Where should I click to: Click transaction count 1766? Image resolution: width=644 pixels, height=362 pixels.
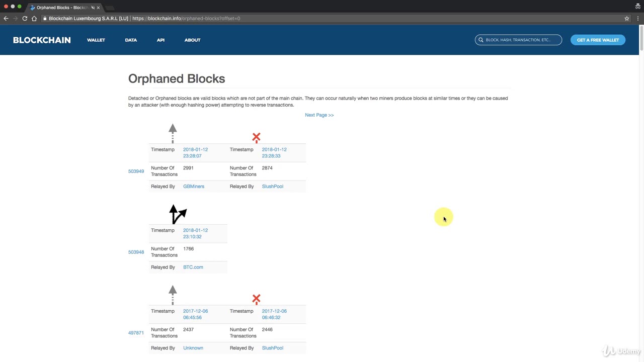click(188, 249)
